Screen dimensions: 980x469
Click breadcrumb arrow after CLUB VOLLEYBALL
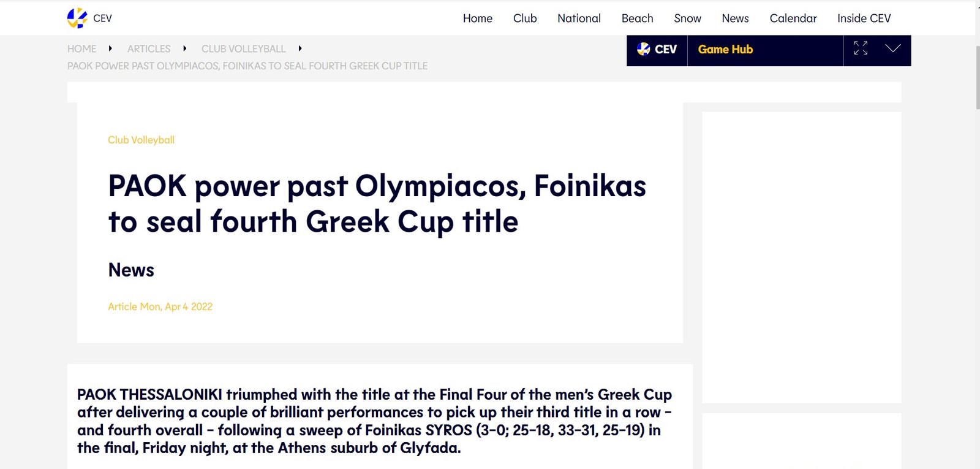coord(300,48)
